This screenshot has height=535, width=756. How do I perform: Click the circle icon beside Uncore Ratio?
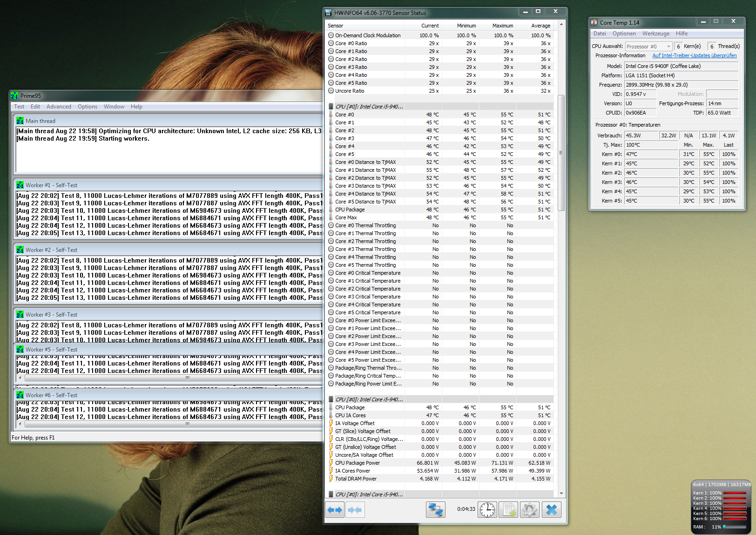tap(331, 91)
